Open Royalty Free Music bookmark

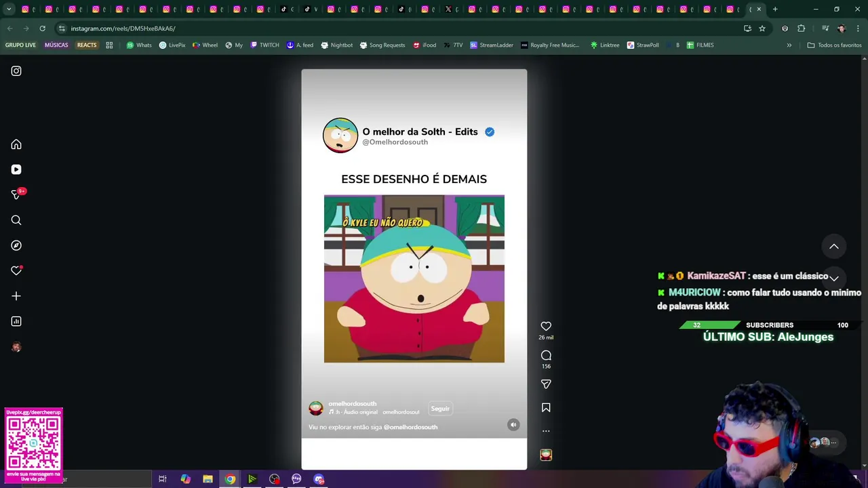(x=550, y=45)
